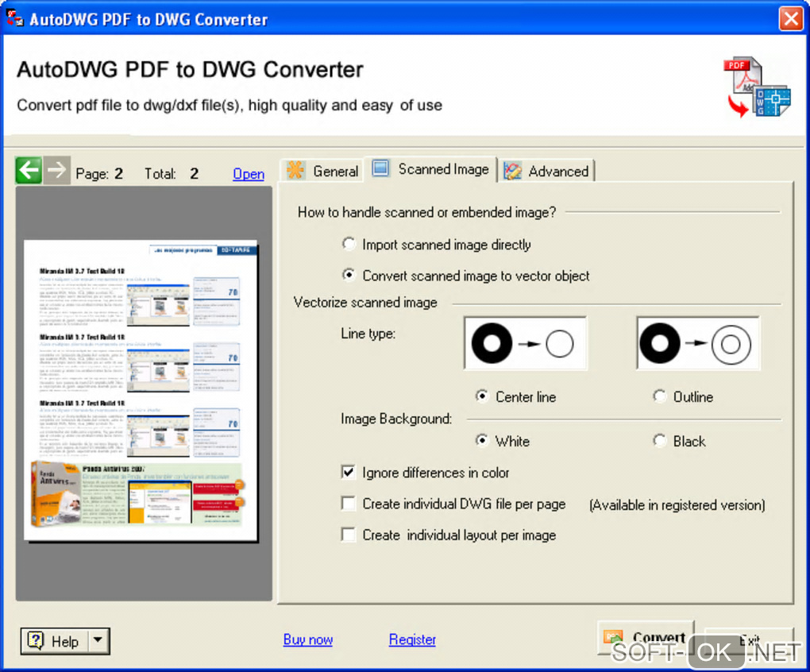Image resolution: width=810 pixels, height=672 pixels.
Task: Click the center line preview picture
Action: pos(526,343)
